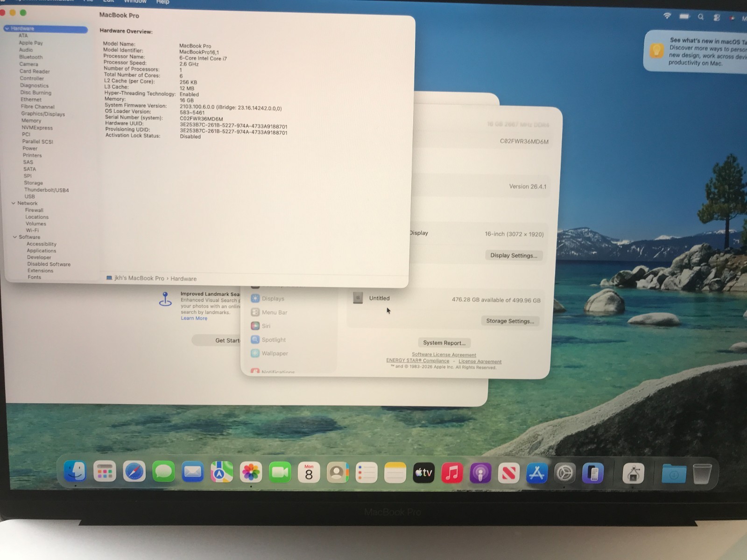Open Finder from the dock

click(x=75, y=471)
